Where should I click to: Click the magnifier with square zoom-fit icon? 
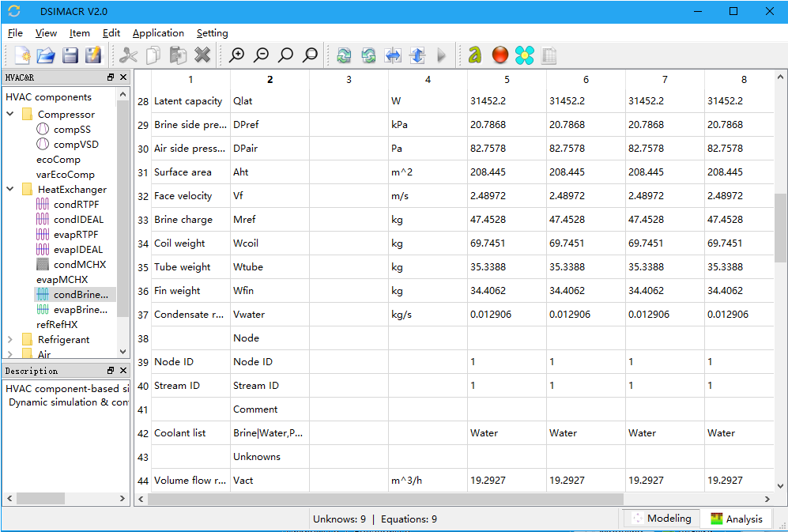(x=311, y=55)
